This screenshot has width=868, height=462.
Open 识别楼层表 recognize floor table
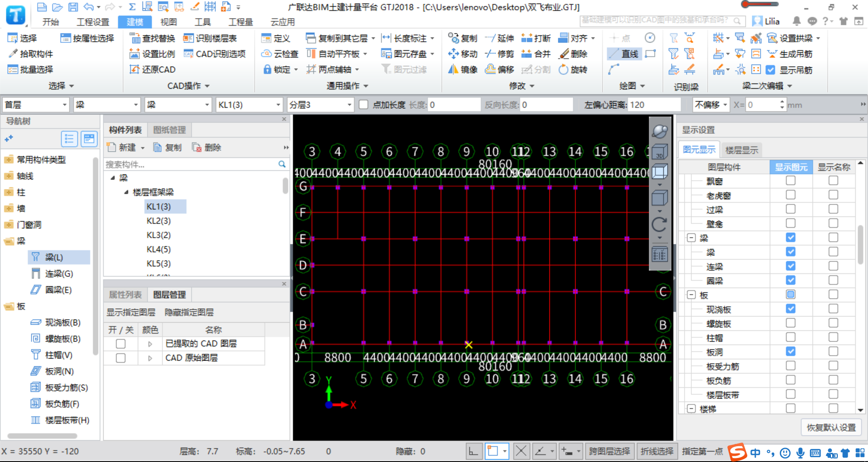(210, 38)
